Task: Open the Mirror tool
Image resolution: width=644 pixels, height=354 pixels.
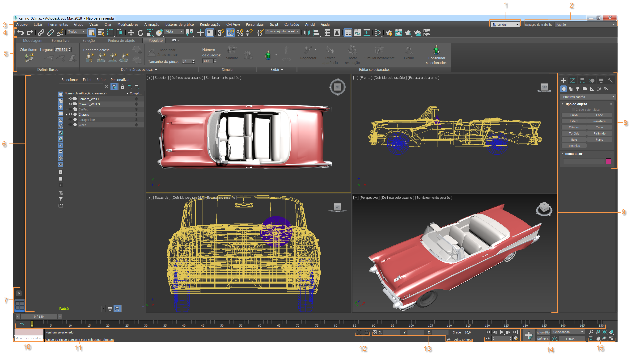Action: coord(306,33)
